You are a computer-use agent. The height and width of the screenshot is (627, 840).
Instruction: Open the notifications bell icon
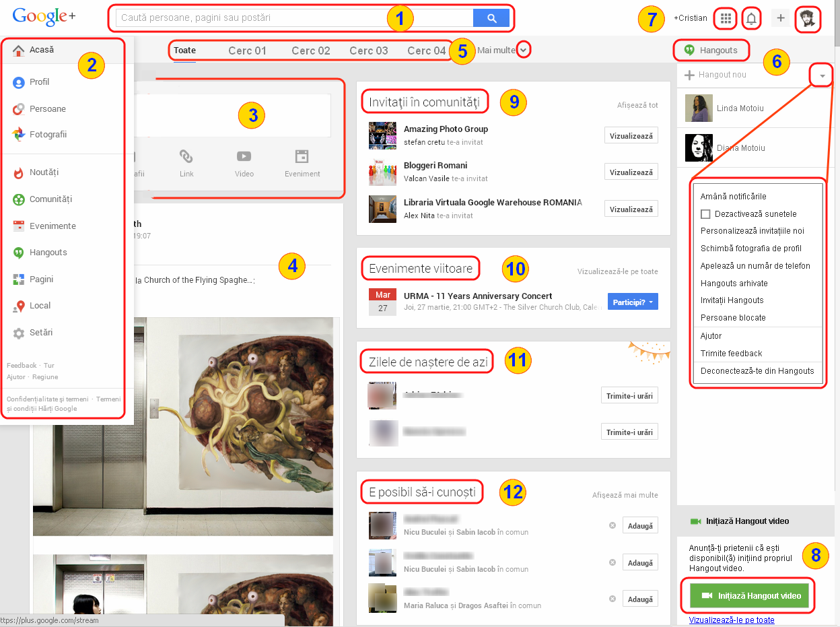click(751, 19)
